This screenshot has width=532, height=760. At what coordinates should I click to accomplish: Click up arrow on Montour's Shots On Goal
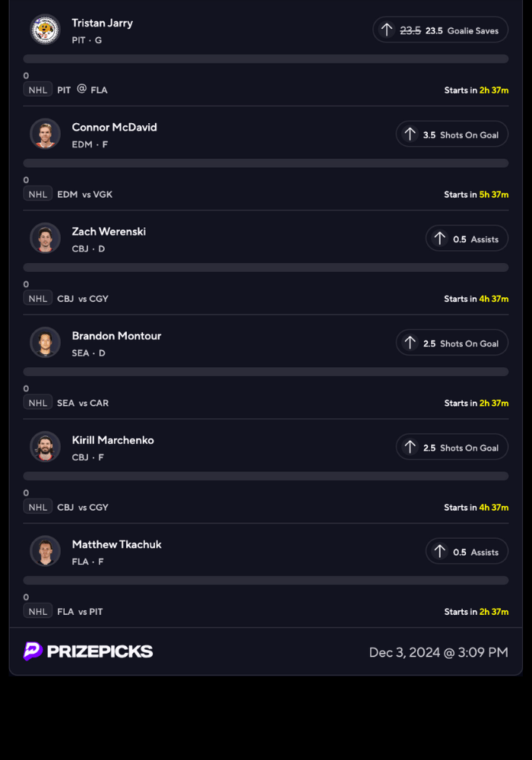point(410,343)
